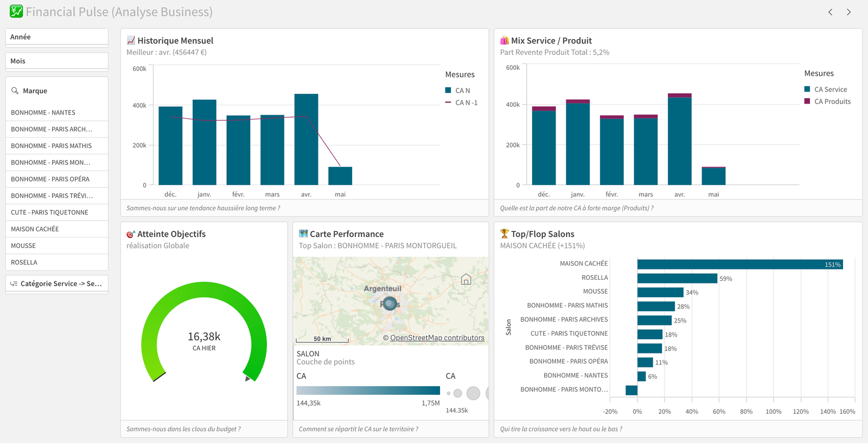Click the 16,38k gauge value
The height and width of the screenshot is (443, 868).
tap(204, 337)
